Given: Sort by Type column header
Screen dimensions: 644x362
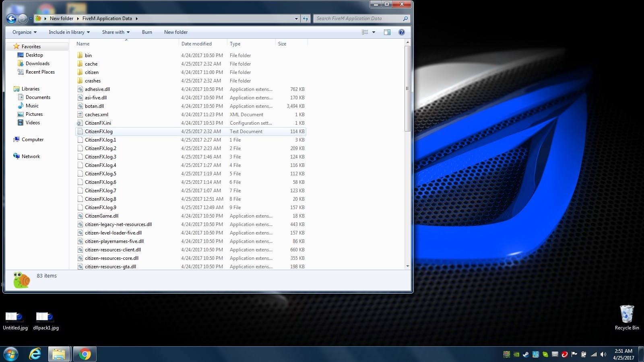Looking at the screenshot, I should [x=251, y=44].
